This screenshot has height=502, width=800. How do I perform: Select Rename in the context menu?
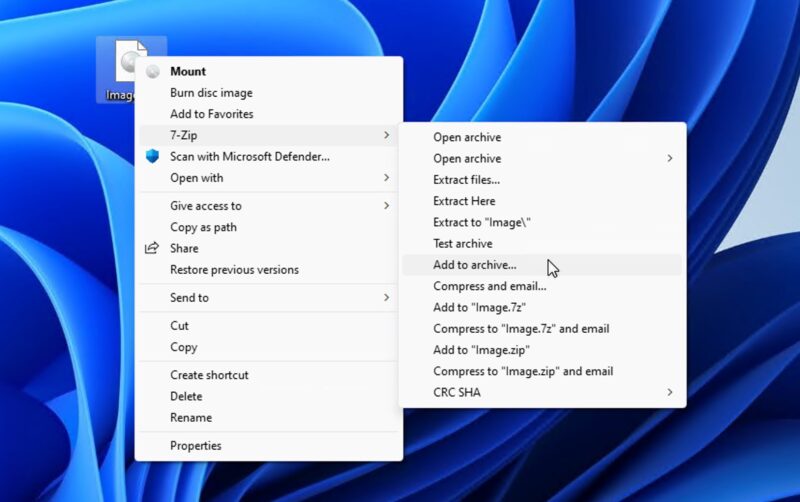(269, 417)
